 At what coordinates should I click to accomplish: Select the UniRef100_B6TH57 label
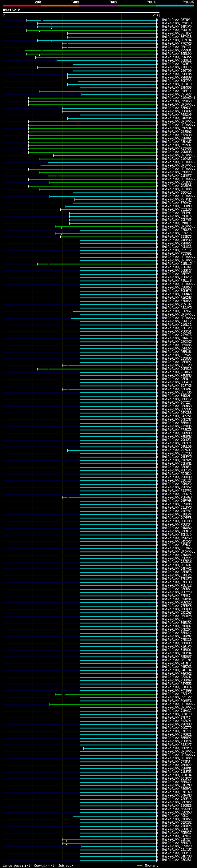click(176, 33)
